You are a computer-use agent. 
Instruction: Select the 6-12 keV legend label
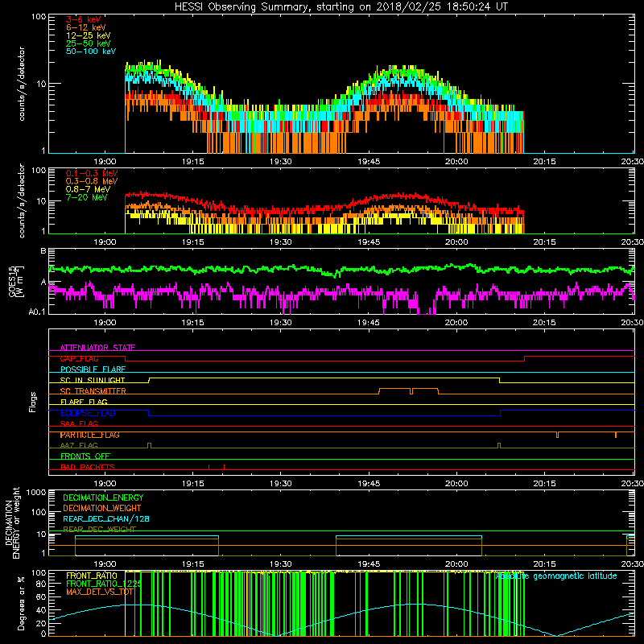[x=86, y=27]
